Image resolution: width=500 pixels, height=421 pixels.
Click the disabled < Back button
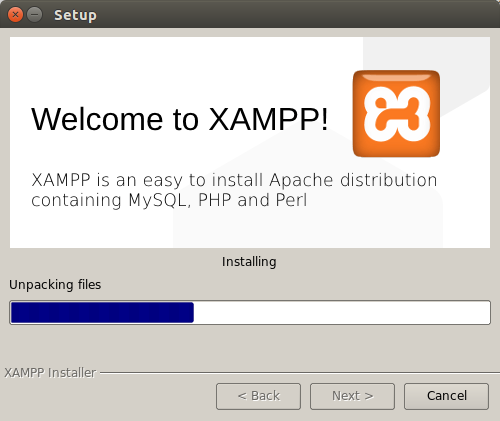(x=258, y=396)
